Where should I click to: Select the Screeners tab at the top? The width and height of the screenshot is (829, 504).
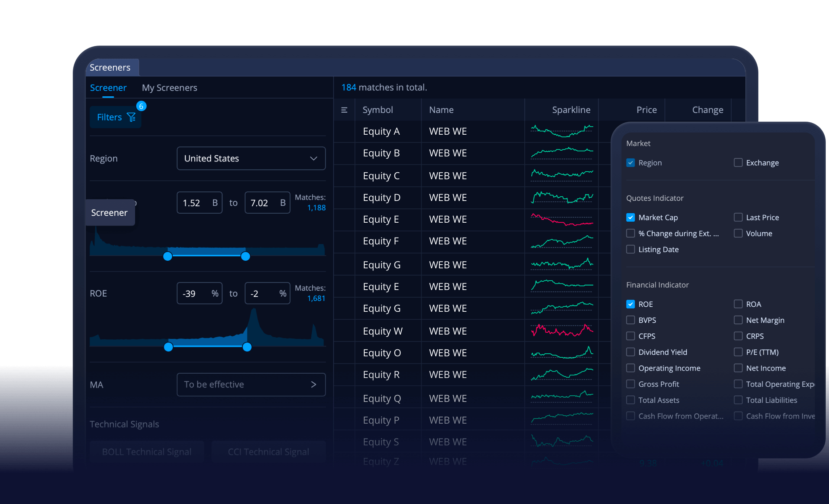click(110, 67)
